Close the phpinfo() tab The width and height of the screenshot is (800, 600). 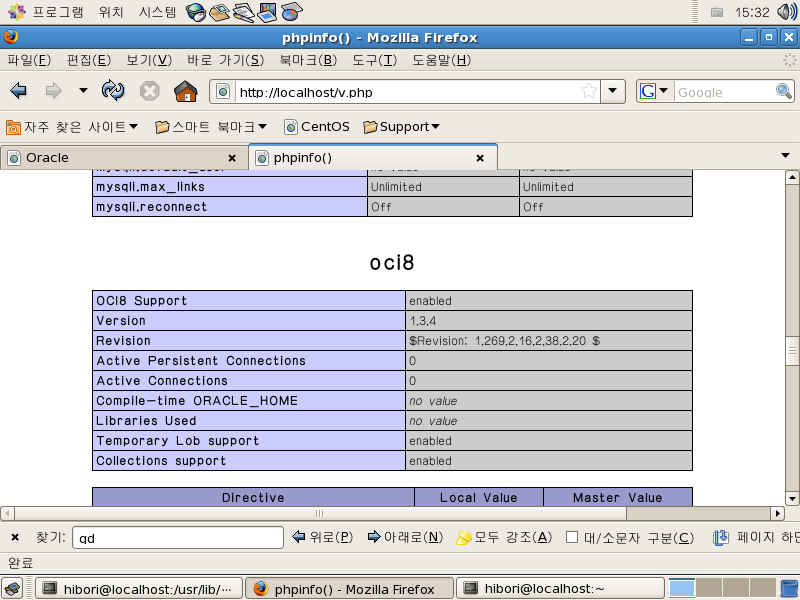coord(480,158)
